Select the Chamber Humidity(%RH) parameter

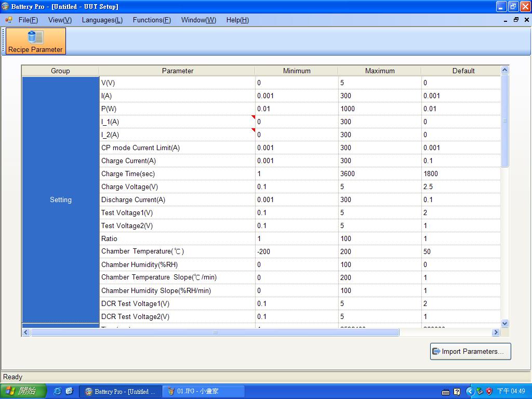pos(177,264)
